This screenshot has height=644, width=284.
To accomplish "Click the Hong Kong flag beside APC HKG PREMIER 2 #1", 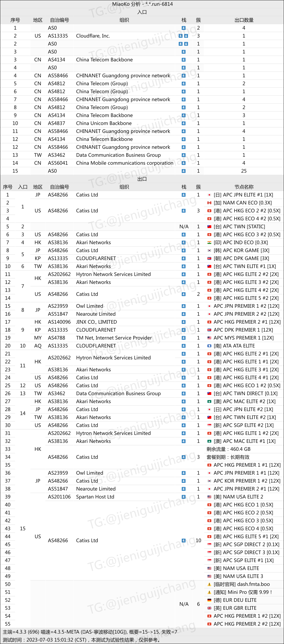I will [209, 322].
